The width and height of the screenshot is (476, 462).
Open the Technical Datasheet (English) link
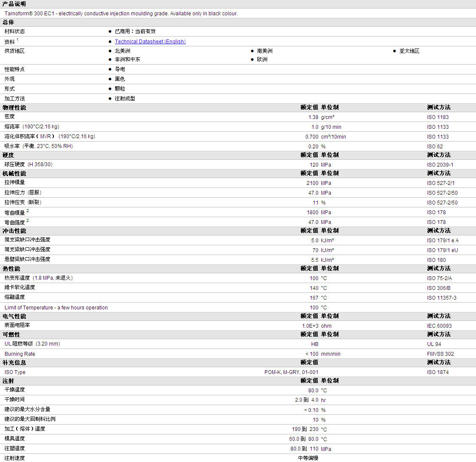[x=150, y=42]
